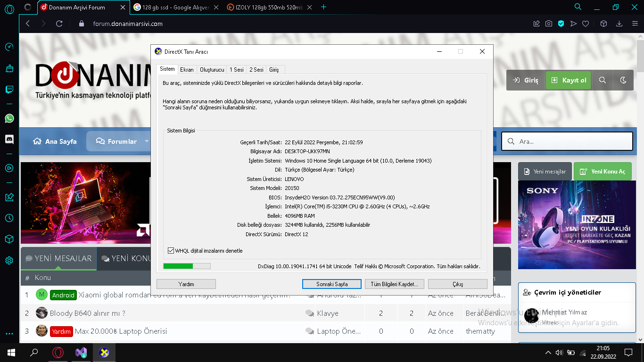Viewport: 644px width, 362px height.
Task: Open Discord from the Opera sidebar
Action: point(9,140)
